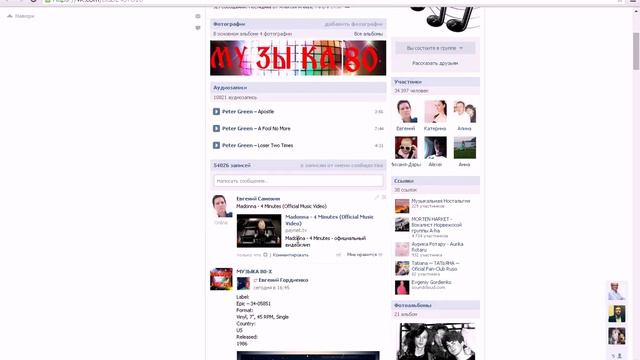640x360 pixels.
Task: Click Мне нравится on Madonna post
Action: [362, 254]
